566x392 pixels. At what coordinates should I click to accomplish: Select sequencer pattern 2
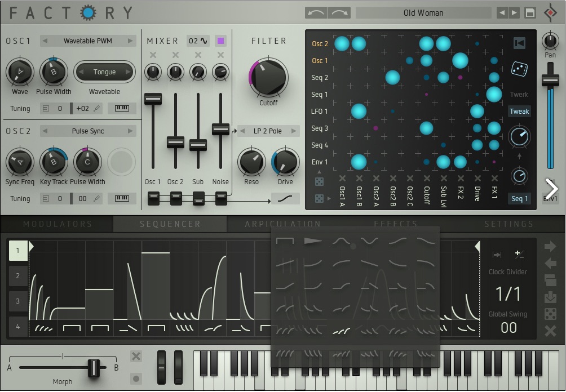tap(19, 275)
